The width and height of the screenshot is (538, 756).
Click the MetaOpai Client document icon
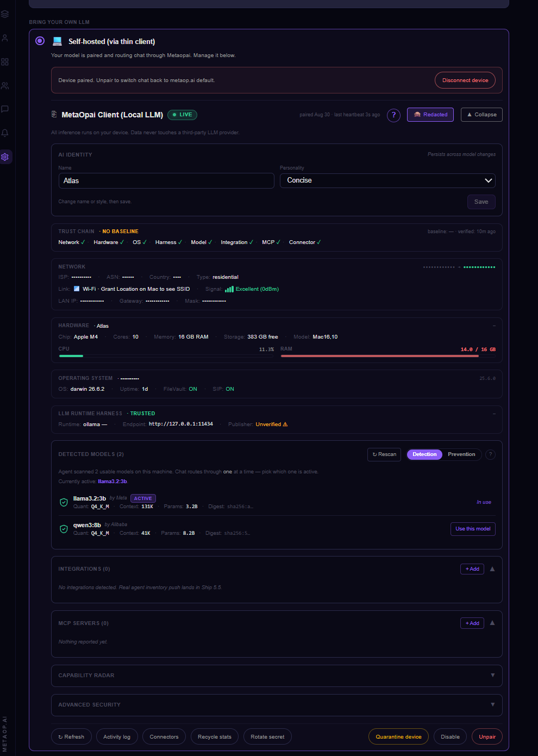point(54,115)
